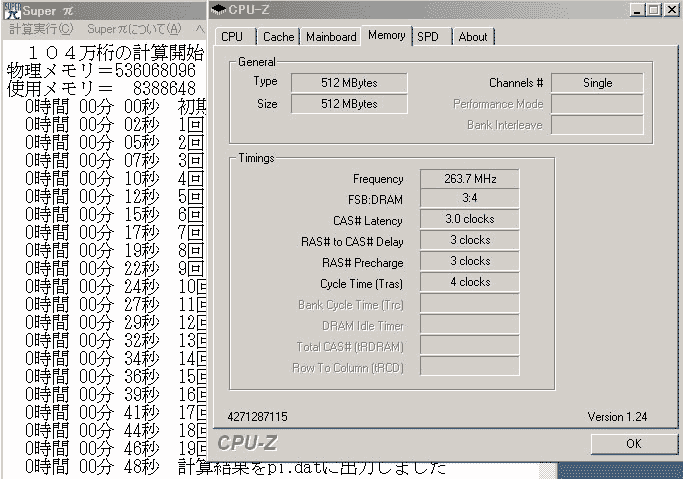Minimize the CPU-Z window
This screenshot has width=683, height=479.
point(637,10)
